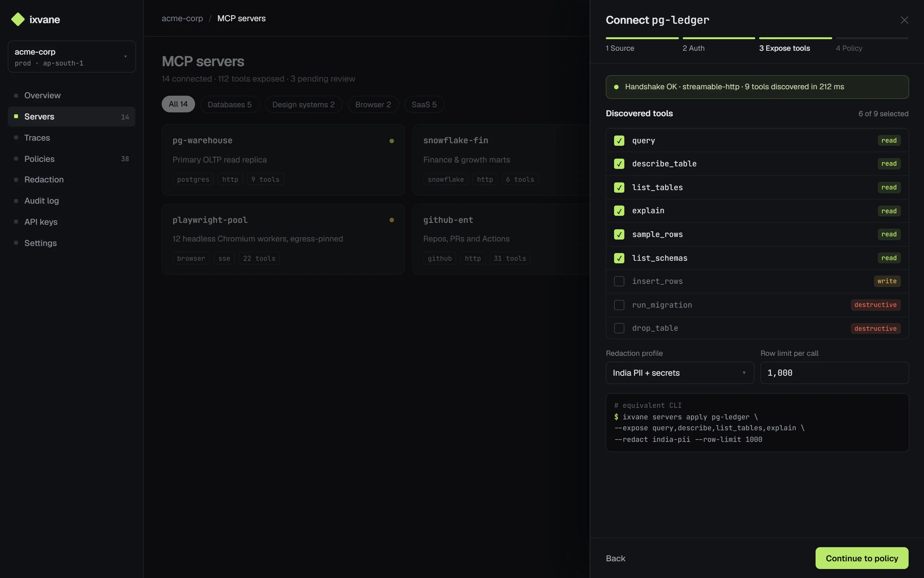The image size is (924, 578).
Task: Click the Continue to policy button
Action: click(x=862, y=558)
